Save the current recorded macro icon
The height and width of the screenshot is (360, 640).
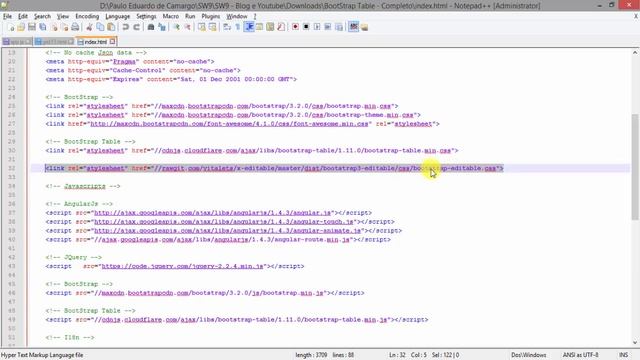coord(339,27)
